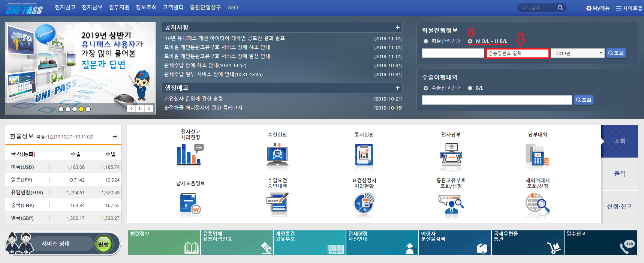
Task: Click 조회 button in 화물진행정보
Action: click(x=616, y=53)
